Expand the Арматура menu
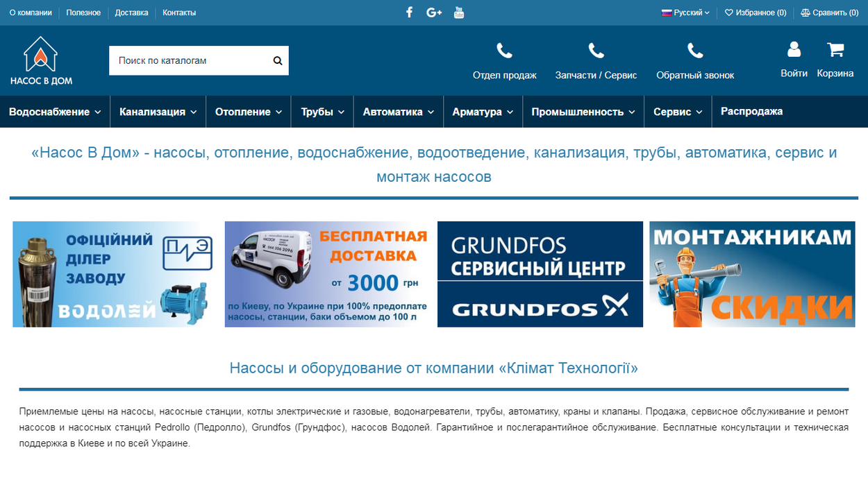868x494 pixels. [x=483, y=112]
